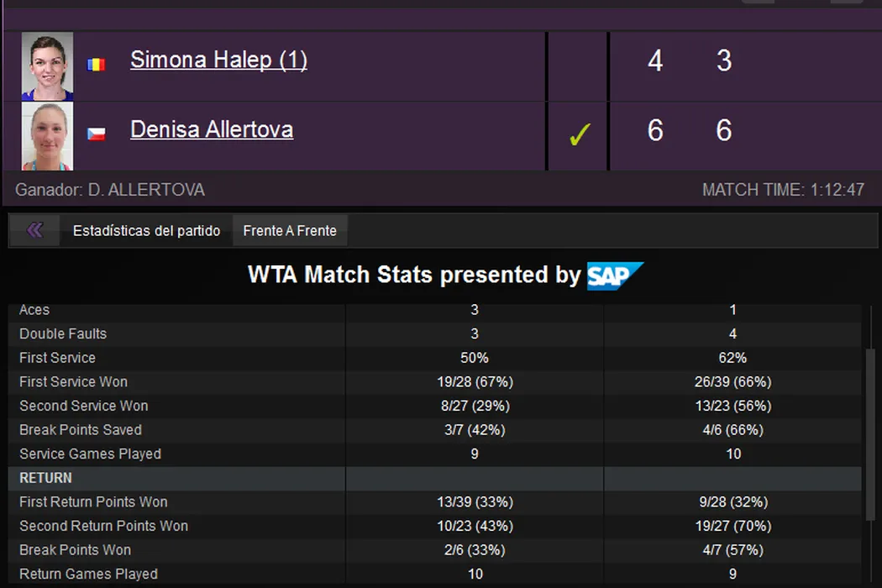Click the Break Points Saved label

[x=81, y=430]
